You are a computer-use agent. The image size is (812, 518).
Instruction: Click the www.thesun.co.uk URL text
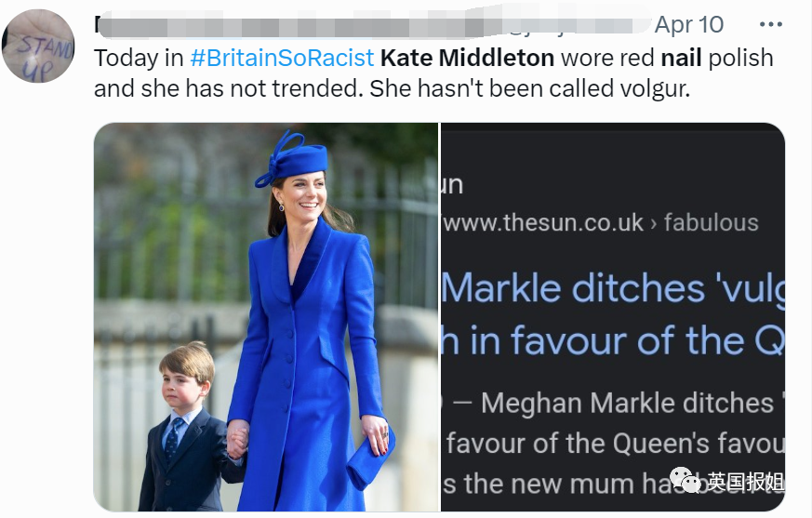[x=544, y=223]
